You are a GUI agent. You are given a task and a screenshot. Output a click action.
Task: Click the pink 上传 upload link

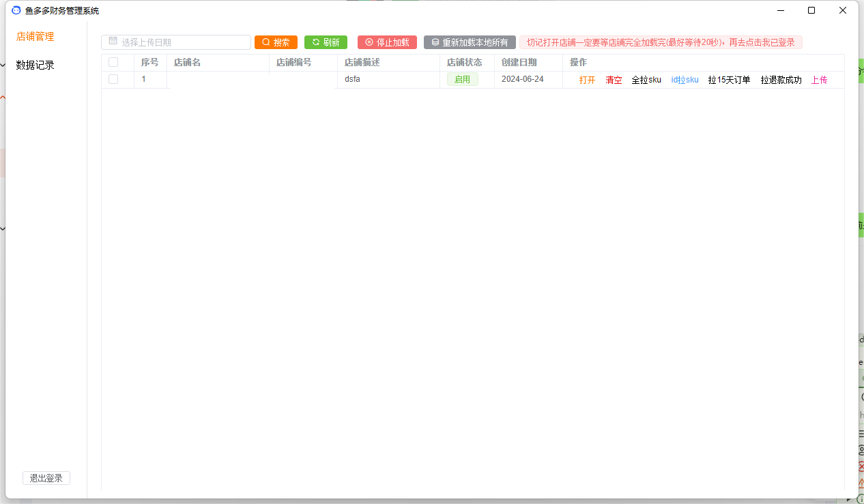tap(819, 80)
